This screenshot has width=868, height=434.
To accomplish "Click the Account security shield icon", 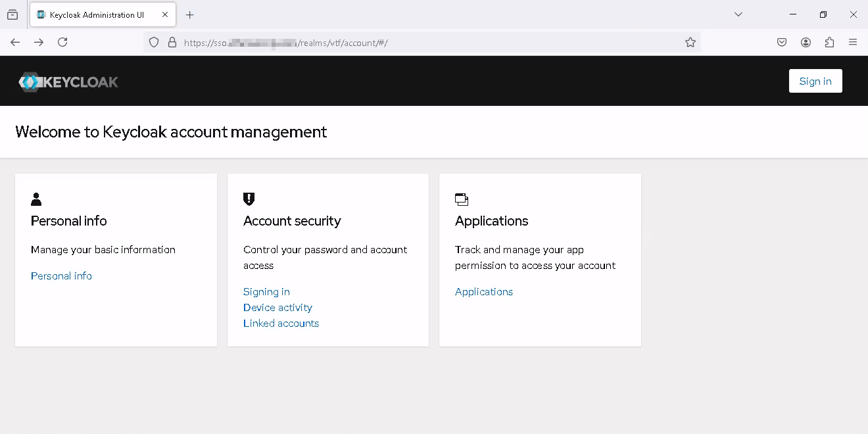I will [249, 199].
